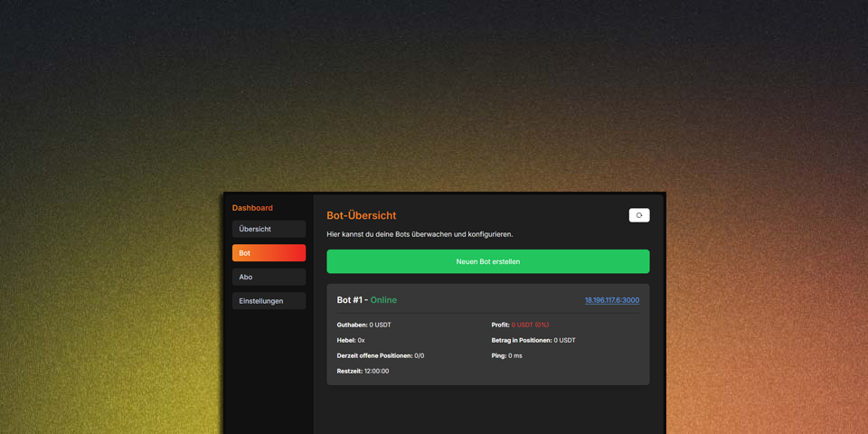Click the Ping 0 ms entry

point(506,355)
